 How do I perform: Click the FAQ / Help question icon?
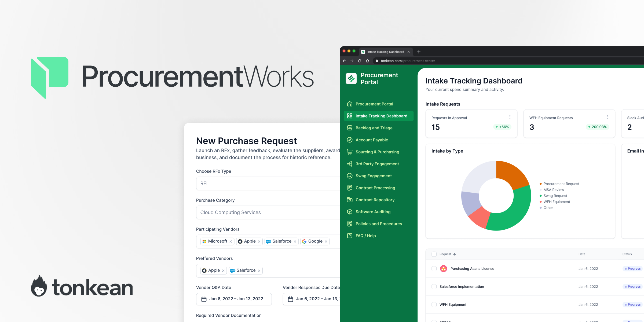coord(350,236)
